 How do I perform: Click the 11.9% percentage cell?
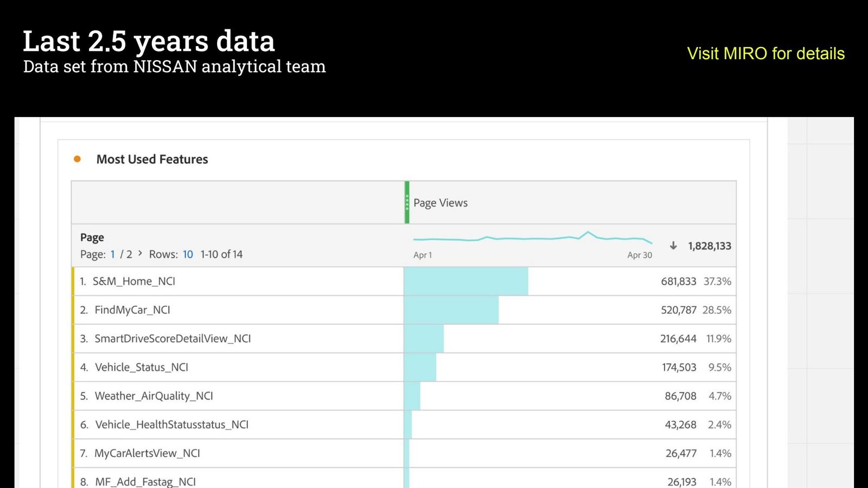[x=719, y=339]
